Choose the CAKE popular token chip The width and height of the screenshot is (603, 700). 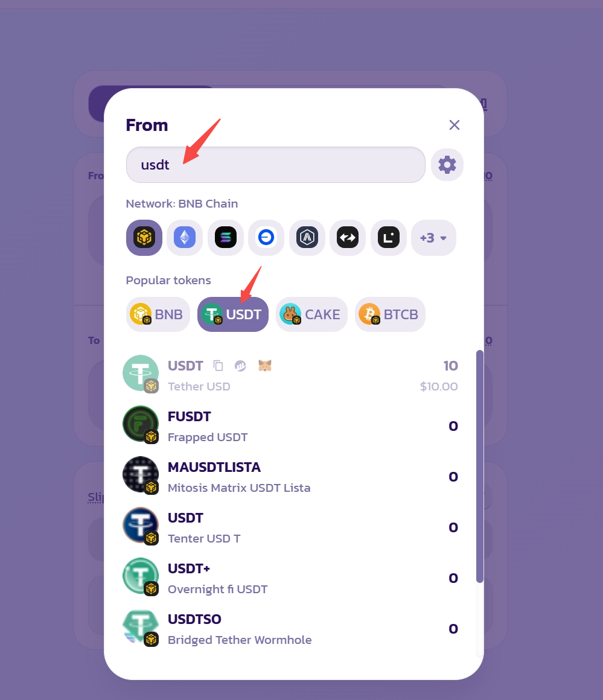tap(311, 314)
